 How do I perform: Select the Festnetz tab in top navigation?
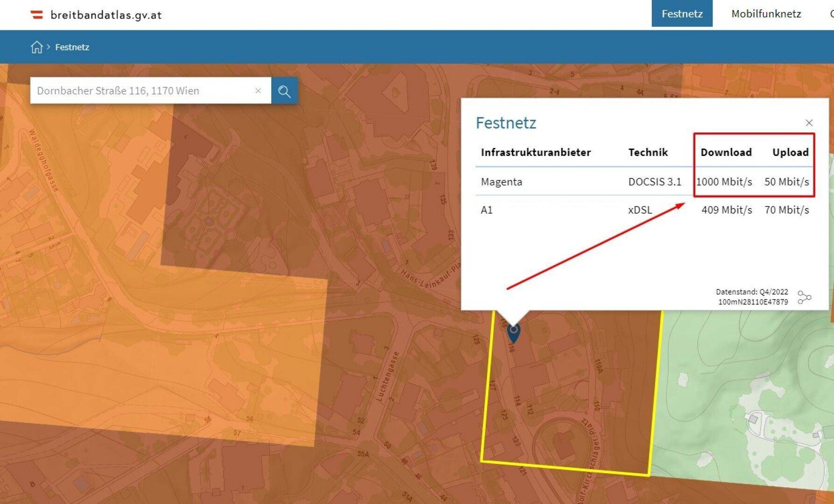682,14
